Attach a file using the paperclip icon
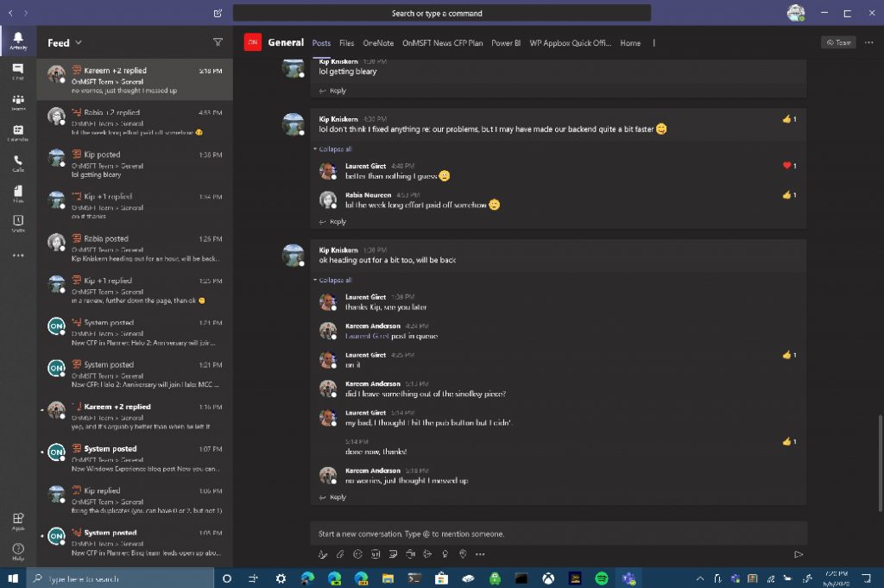This screenshot has height=588, width=884. pos(340,554)
